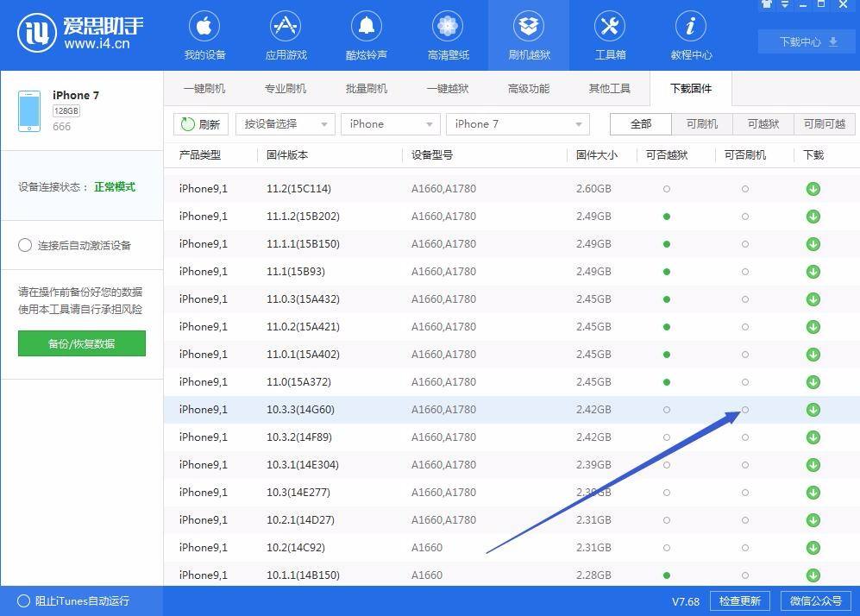
Task: Filter by 可刷可越 firmware
Action: (x=825, y=124)
